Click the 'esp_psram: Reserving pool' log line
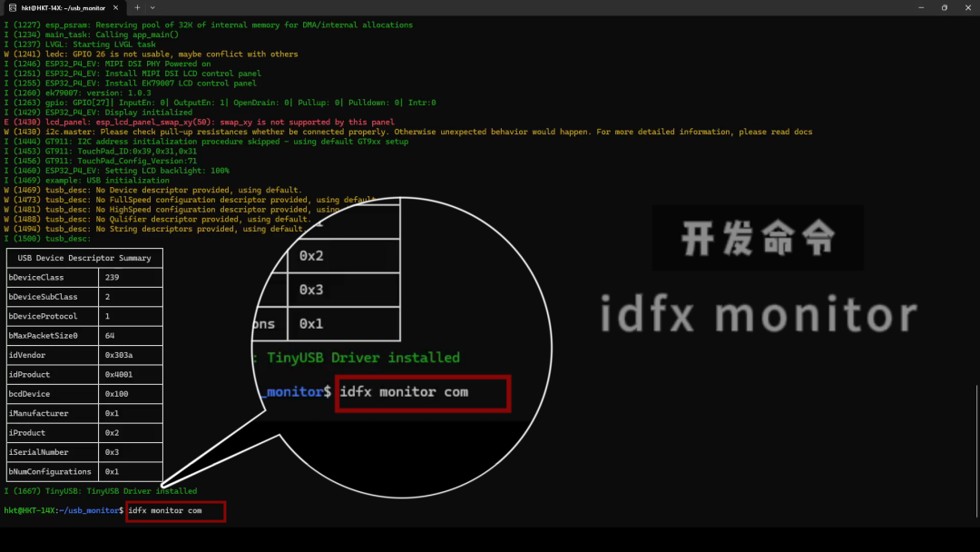 pyautogui.click(x=208, y=25)
